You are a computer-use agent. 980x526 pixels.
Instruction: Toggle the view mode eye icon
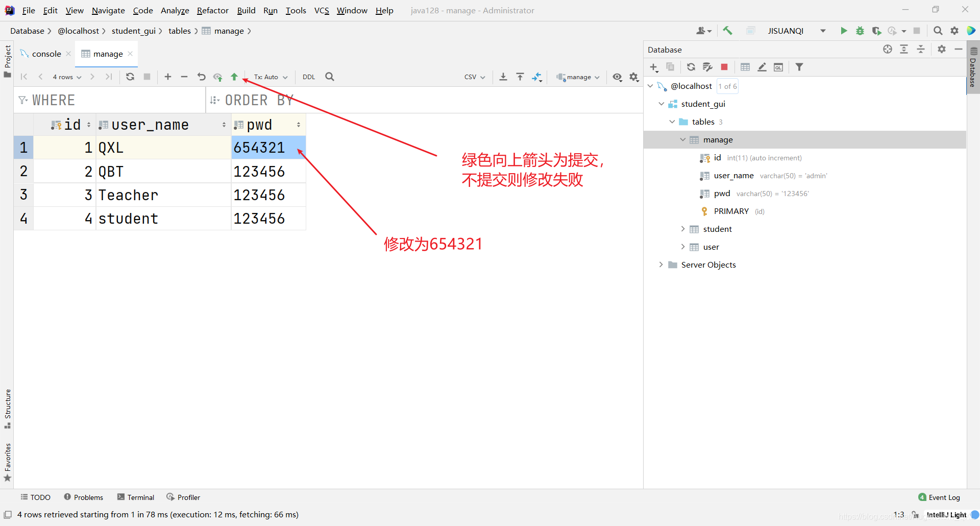pos(617,77)
